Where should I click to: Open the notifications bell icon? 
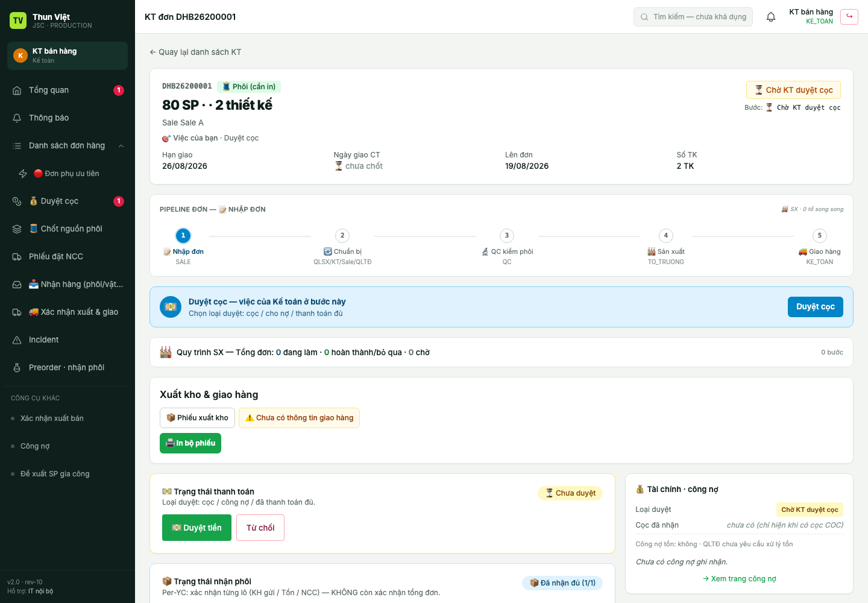pos(771,17)
